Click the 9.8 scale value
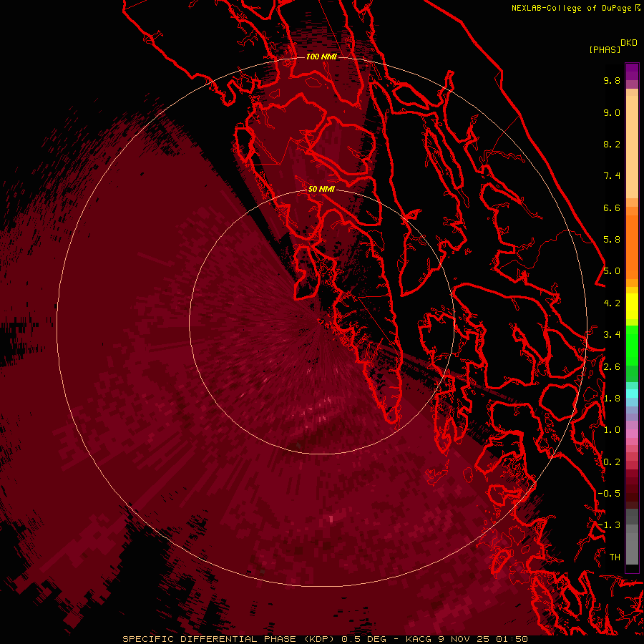 [612, 80]
